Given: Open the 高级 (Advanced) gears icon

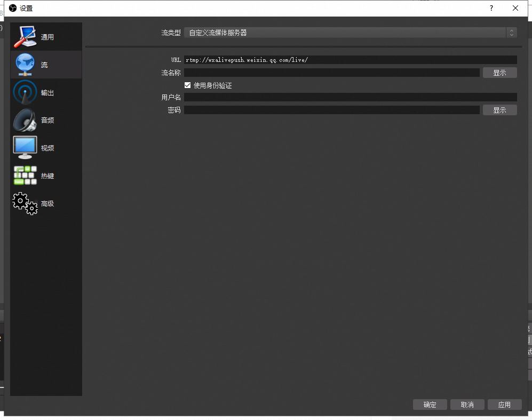Looking at the screenshot, I should [x=25, y=203].
